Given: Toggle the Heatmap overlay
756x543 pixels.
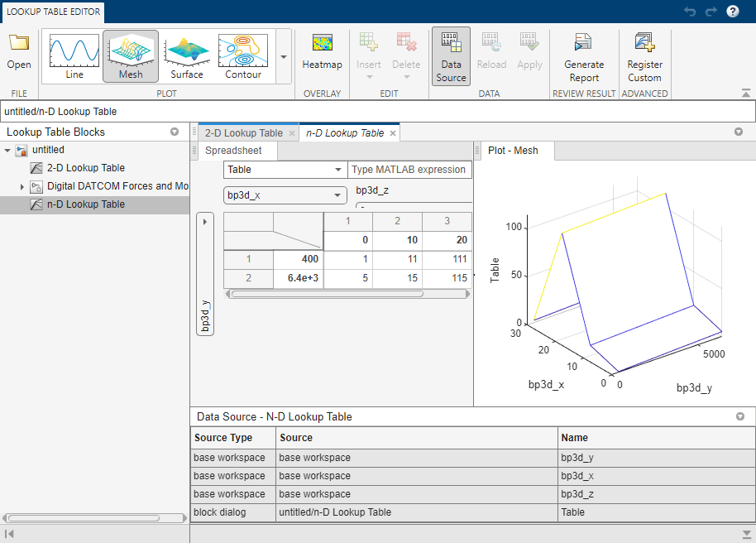Looking at the screenshot, I should pyautogui.click(x=322, y=51).
